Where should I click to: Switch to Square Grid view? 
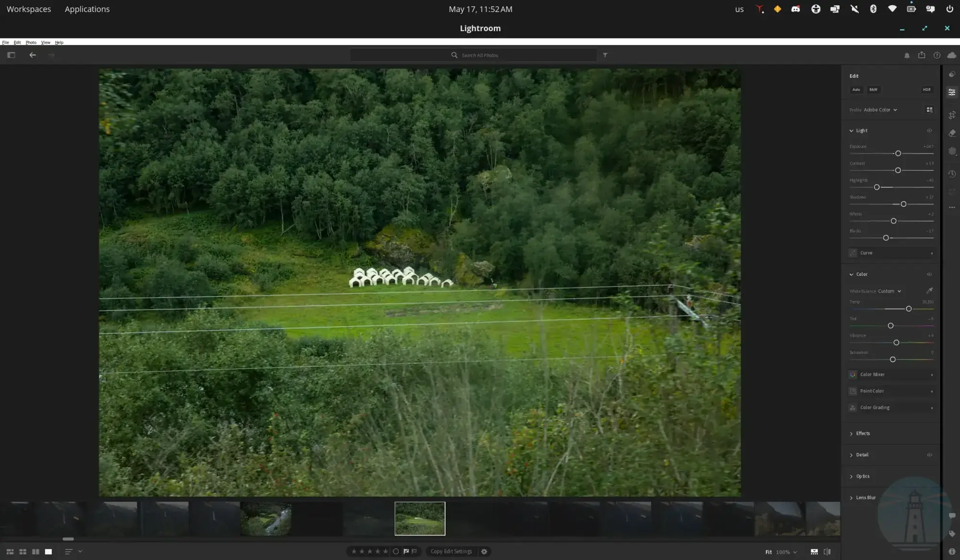[23, 552]
